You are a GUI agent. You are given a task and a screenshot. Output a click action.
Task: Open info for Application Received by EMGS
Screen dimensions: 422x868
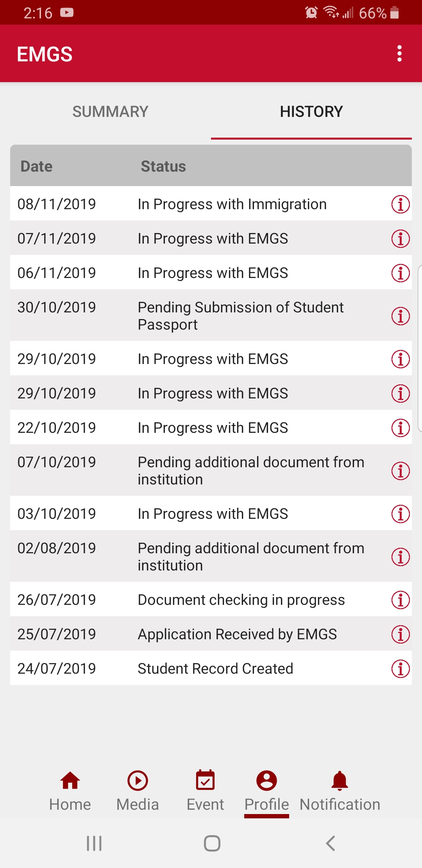[401, 634]
